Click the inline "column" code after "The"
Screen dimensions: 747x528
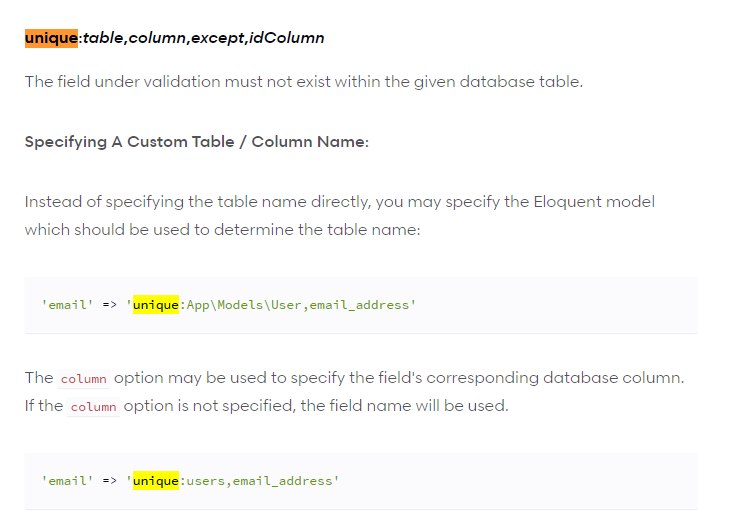[83, 379]
